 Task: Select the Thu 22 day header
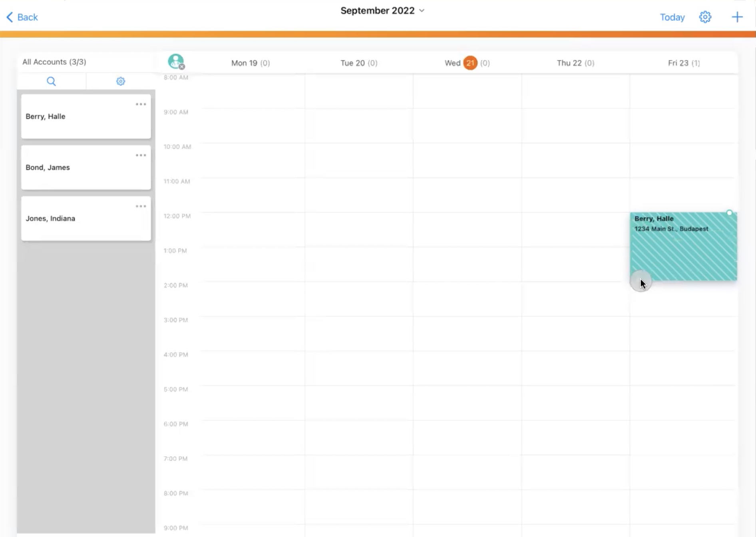pyautogui.click(x=575, y=63)
